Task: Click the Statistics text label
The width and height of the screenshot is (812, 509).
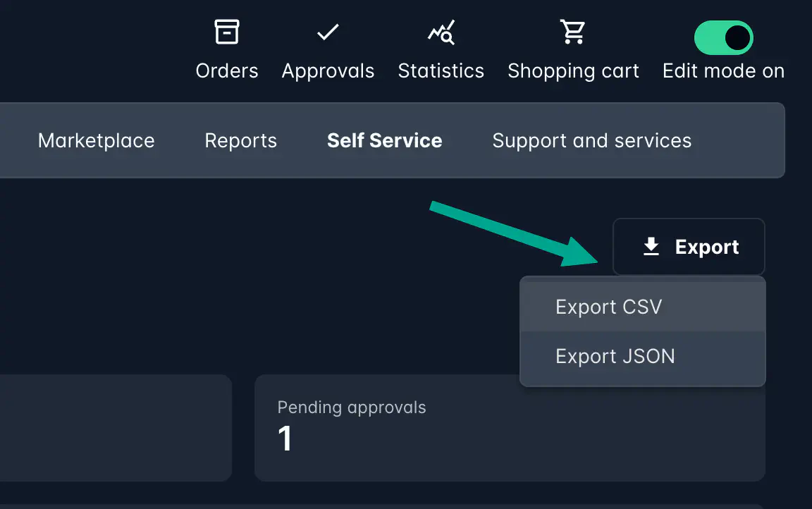Action: pos(441,71)
